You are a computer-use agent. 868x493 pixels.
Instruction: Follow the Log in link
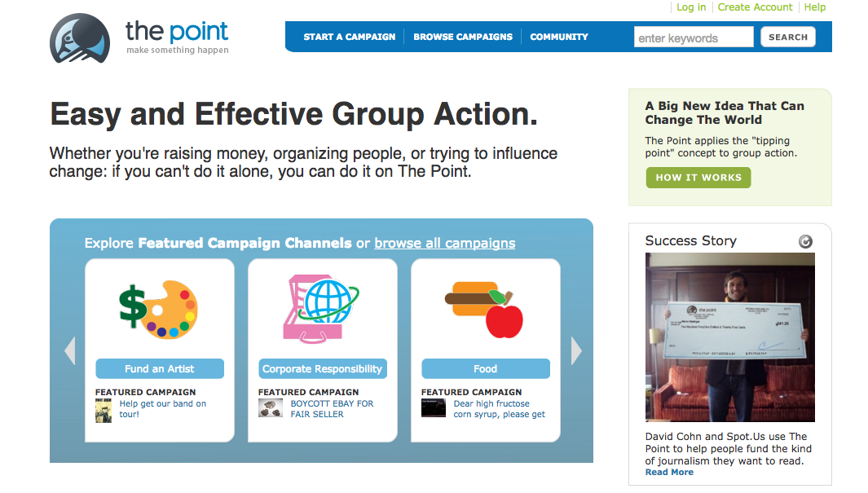[691, 7]
